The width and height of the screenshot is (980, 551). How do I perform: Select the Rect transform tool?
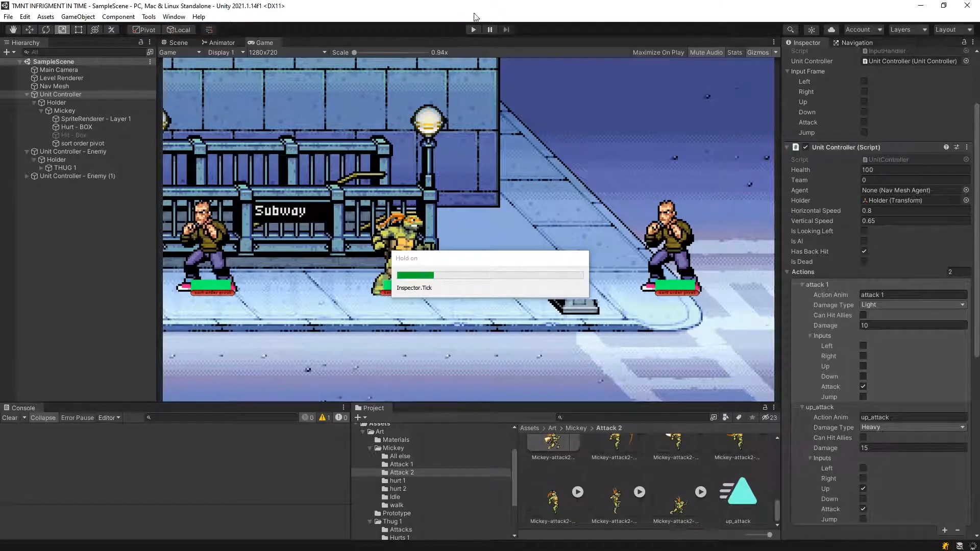(x=79, y=30)
